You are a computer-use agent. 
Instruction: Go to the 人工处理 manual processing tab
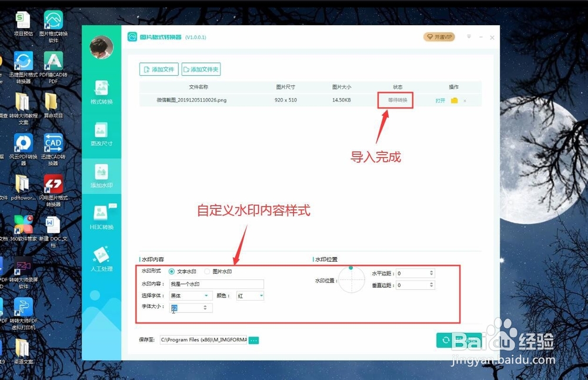(x=101, y=259)
